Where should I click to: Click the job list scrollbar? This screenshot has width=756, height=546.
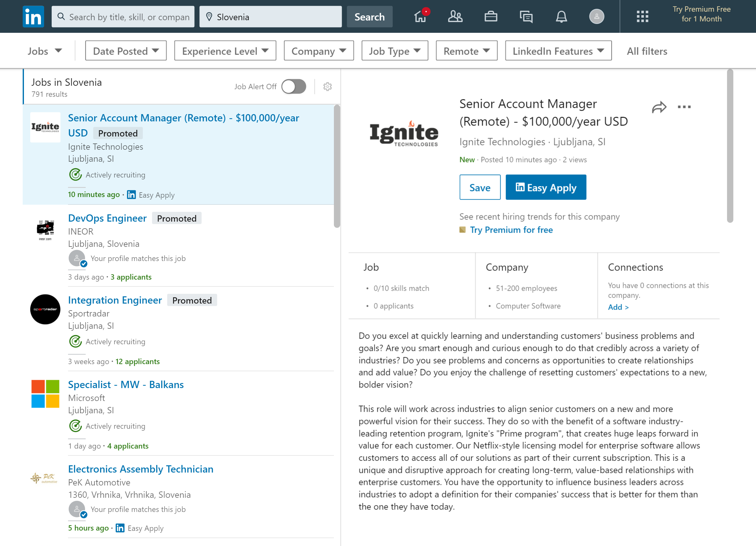tap(337, 166)
